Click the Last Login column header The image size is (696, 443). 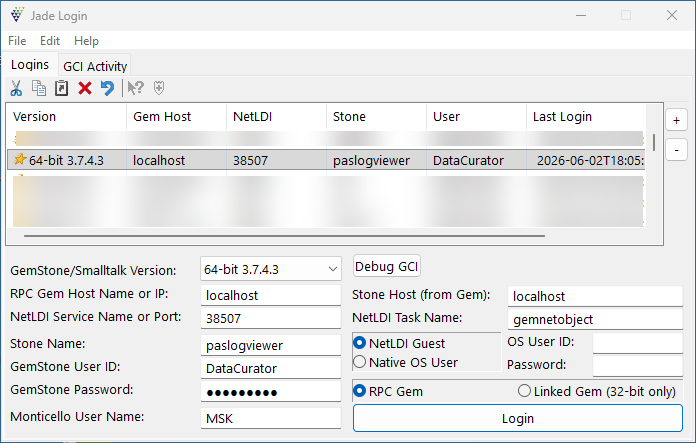point(586,117)
